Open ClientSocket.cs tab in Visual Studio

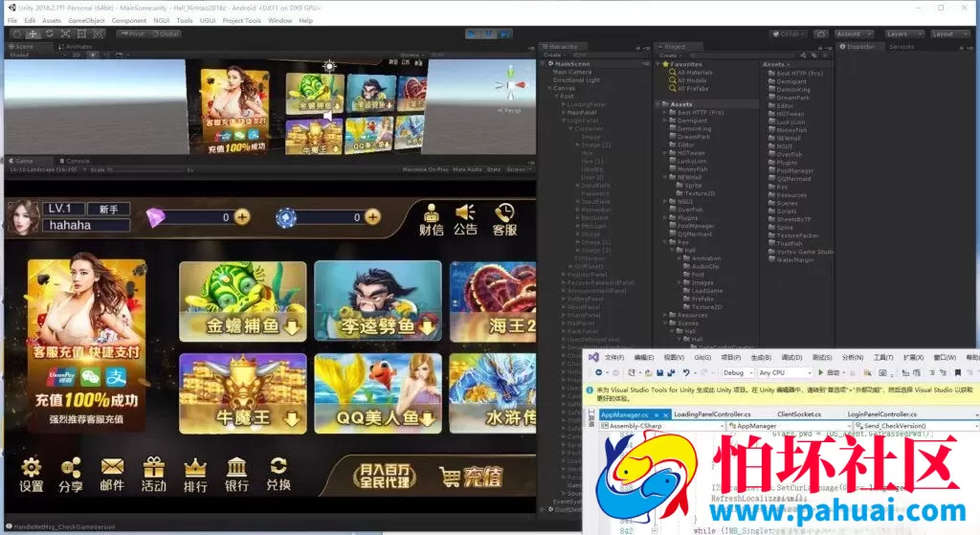(799, 414)
